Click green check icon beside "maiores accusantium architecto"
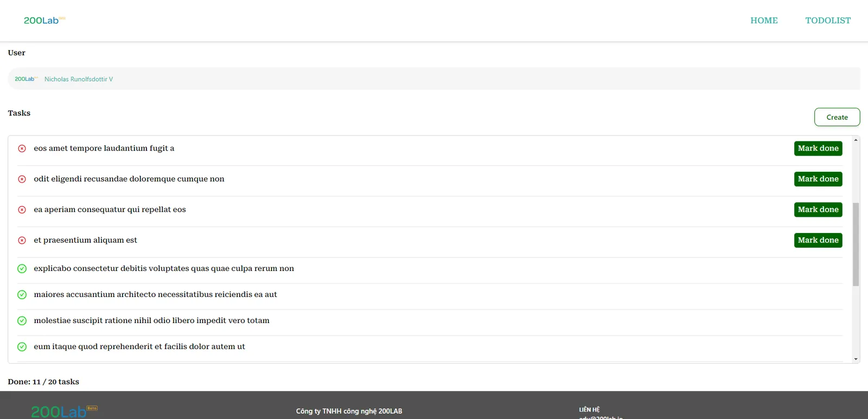The width and height of the screenshot is (868, 419). 22,294
